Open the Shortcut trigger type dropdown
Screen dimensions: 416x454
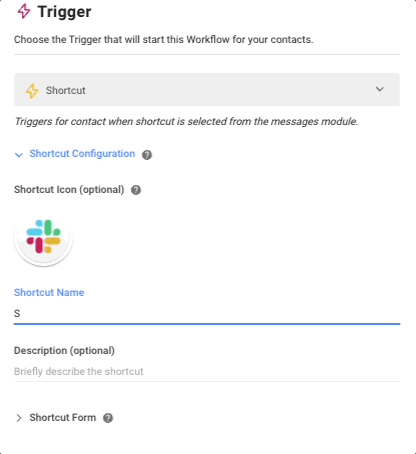pyautogui.click(x=207, y=90)
